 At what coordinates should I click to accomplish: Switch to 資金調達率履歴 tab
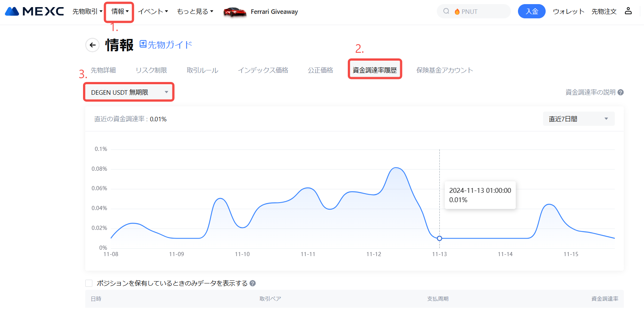coord(375,70)
